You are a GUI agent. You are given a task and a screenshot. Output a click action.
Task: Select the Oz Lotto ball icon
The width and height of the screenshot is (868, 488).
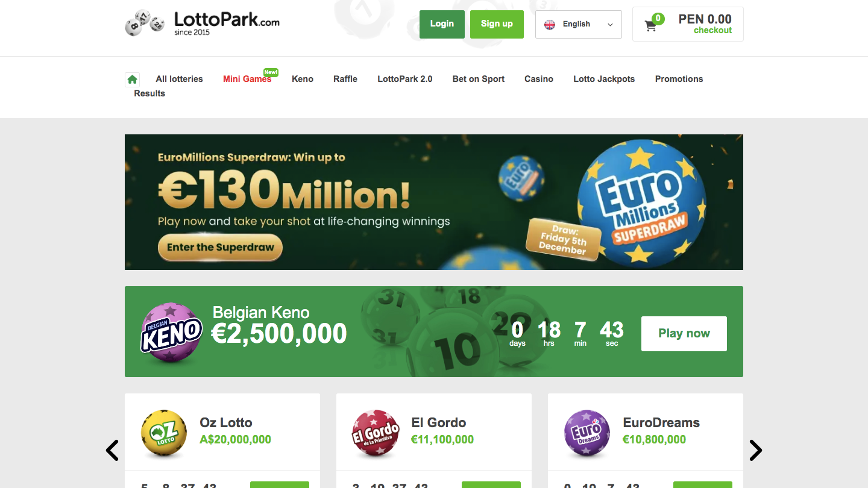click(164, 433)
